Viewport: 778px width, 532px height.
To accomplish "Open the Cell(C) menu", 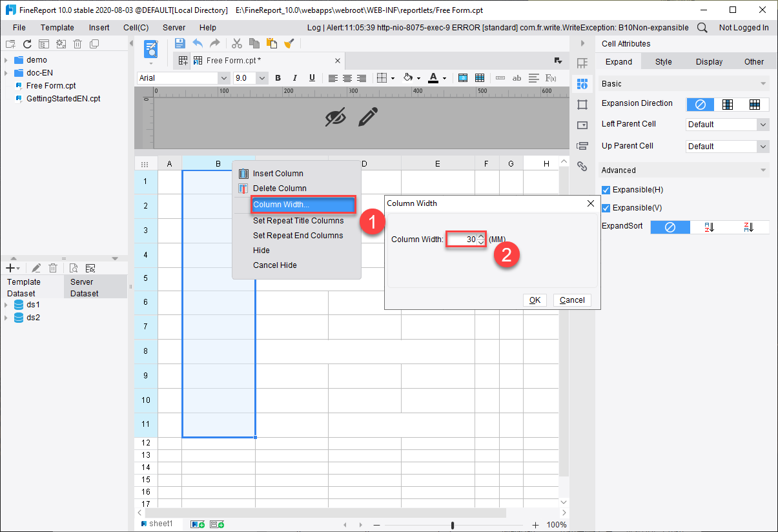I will pyautogui.click(x=136, y=28).
